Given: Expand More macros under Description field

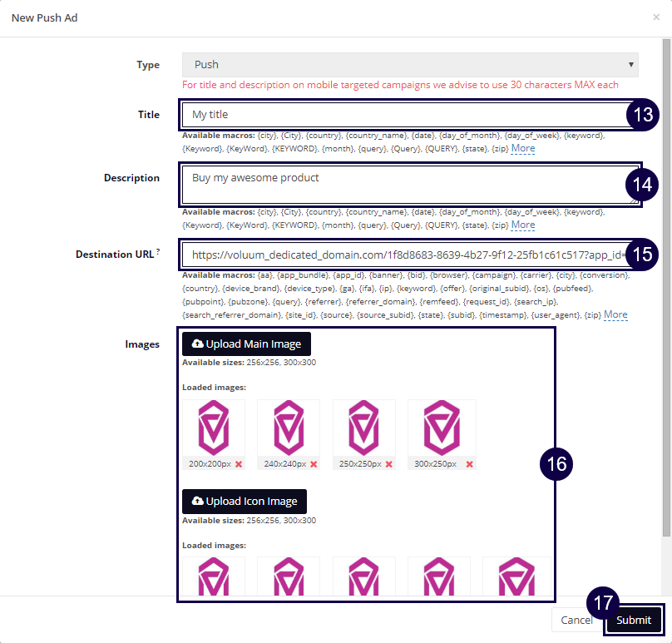Looking at the screenshot, I should point(522,225).
